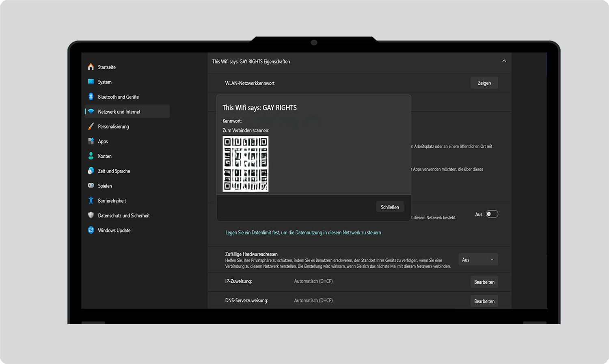This screenshot has width=609, height=364.
Task: Click Schließen in the dialog
Action: pyautogui.click(x=390, y=207)
